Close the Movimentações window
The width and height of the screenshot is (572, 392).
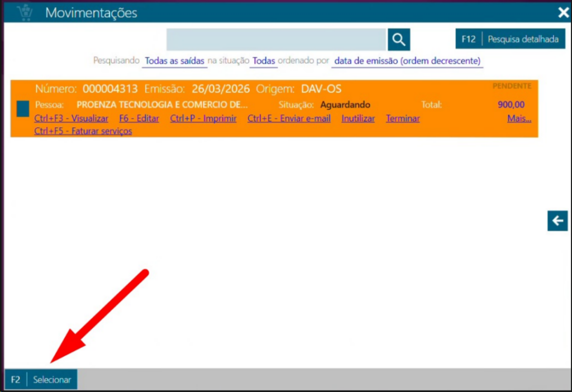tap(563, 12)
